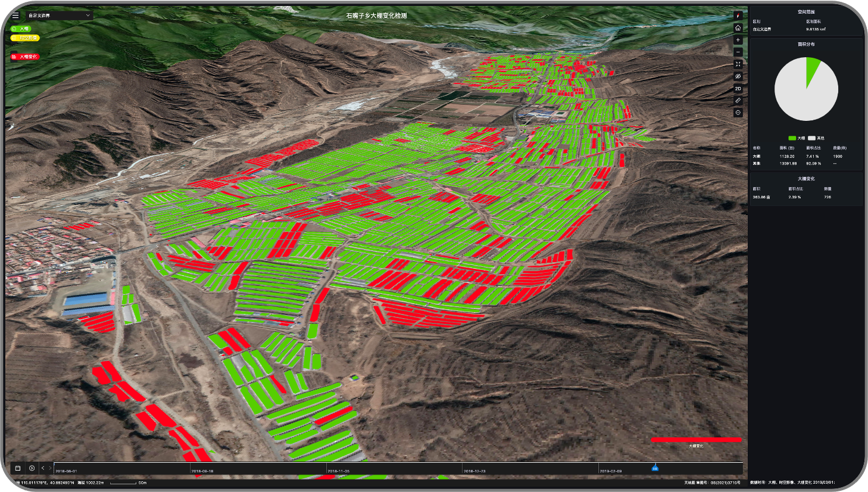Switch map to 2D mode
The image size is (868, 492).
pyautogui.click(x=738, y=89)
